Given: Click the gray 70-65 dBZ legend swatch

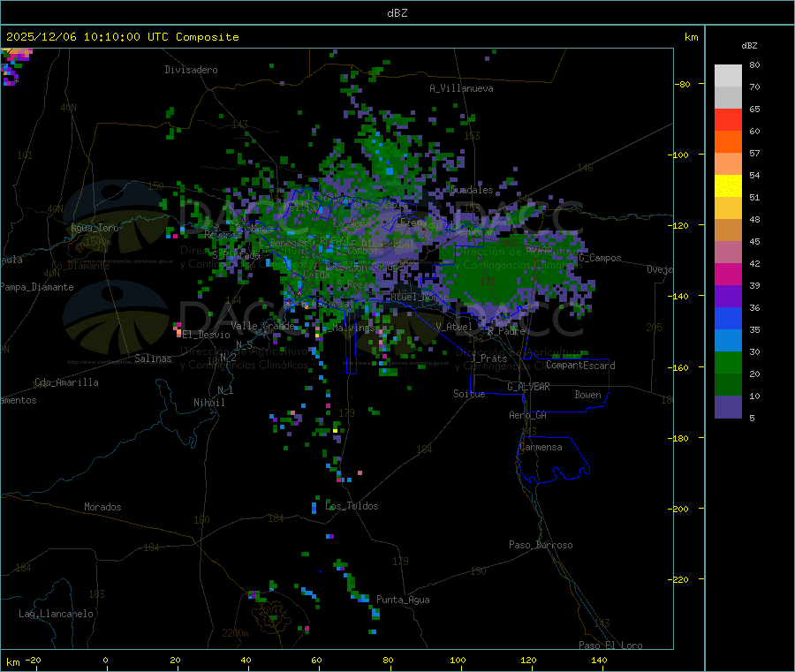Looking at the screenshot, I should [728, 97].
